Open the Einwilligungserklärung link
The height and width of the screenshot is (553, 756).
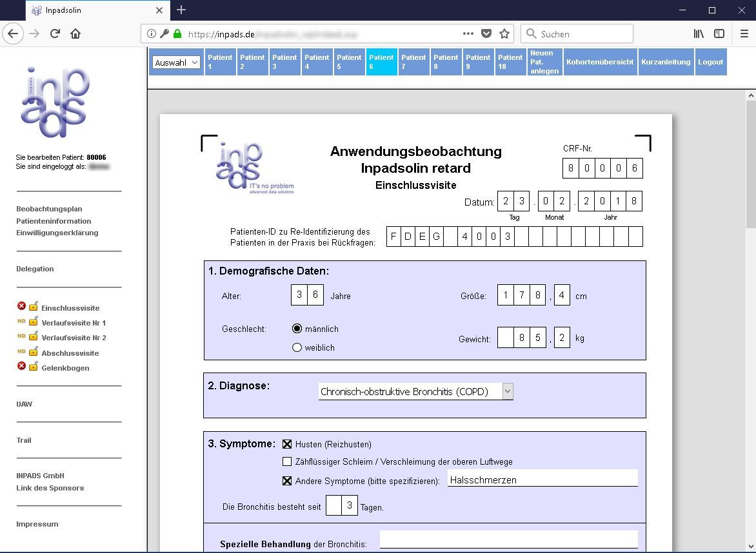57,233
